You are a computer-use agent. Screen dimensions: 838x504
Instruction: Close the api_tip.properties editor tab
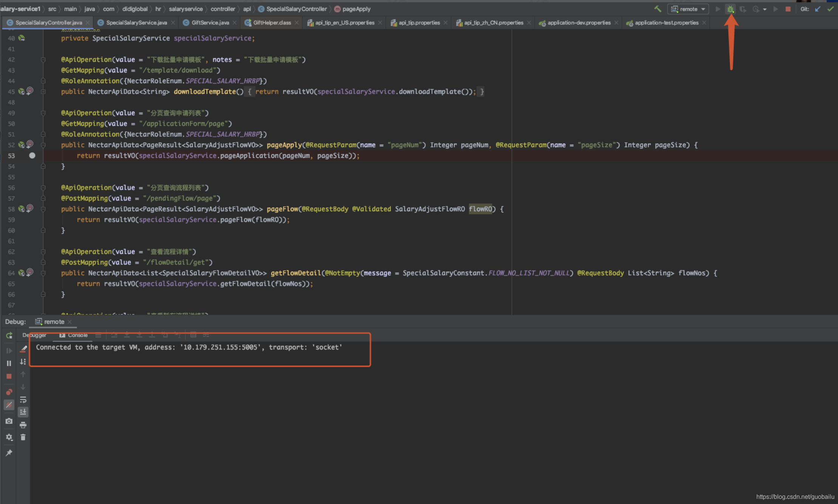pos(446,23)
